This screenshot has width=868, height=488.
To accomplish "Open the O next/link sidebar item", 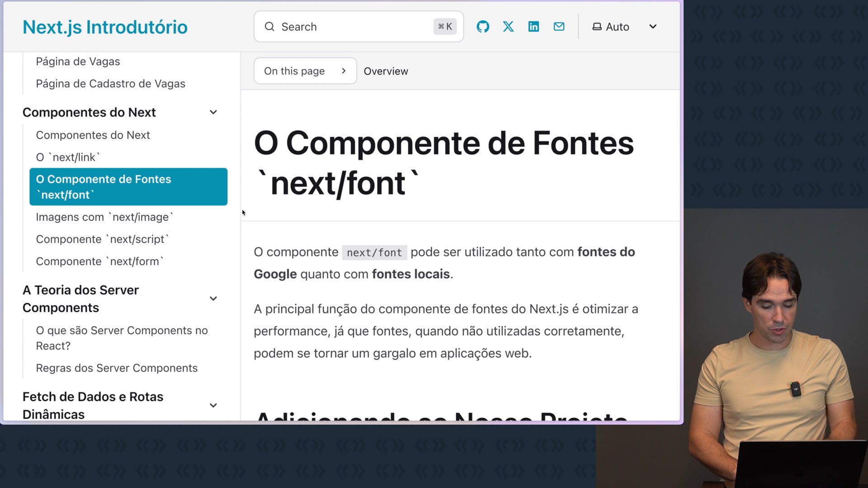I will tap(68, 157).
